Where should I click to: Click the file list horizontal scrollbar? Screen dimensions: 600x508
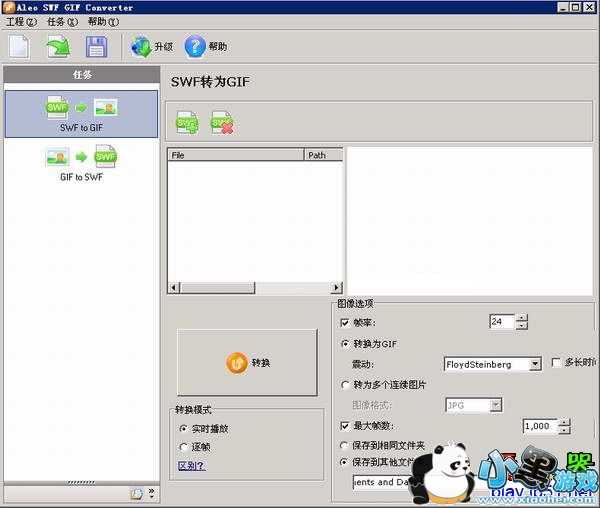tap(254, 288)
